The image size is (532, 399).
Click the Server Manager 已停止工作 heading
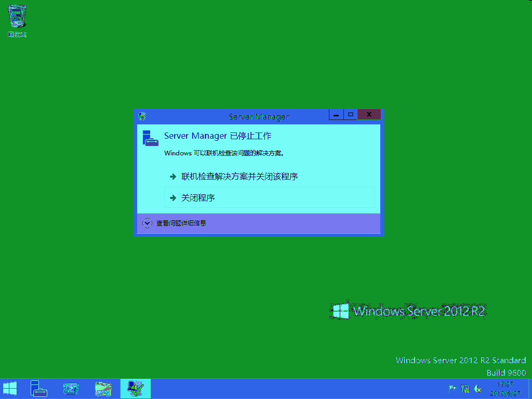coord(218,136)
